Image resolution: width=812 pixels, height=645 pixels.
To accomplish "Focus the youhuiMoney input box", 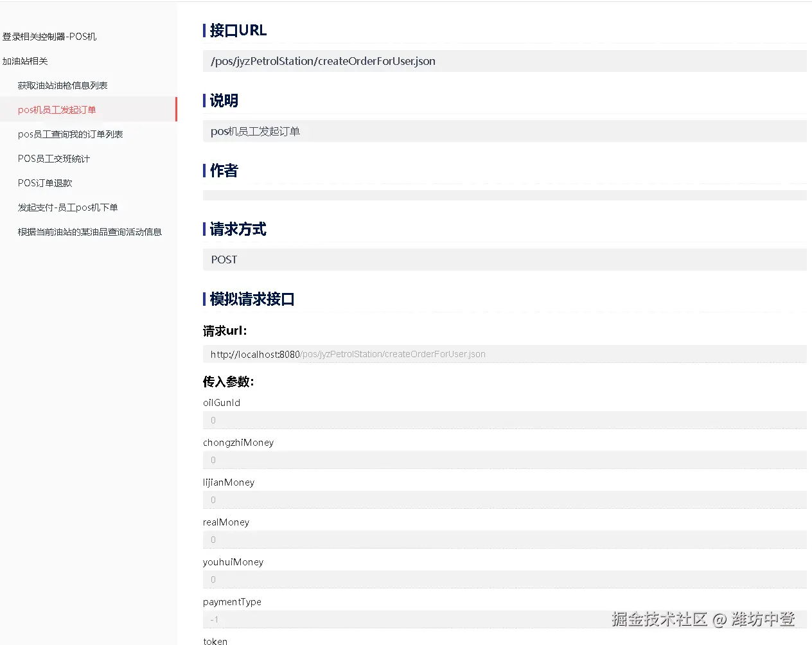I will coord(505,579).
